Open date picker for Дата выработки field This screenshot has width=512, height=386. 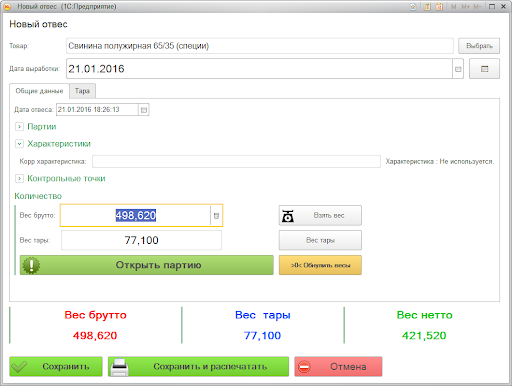coord(458,69)
